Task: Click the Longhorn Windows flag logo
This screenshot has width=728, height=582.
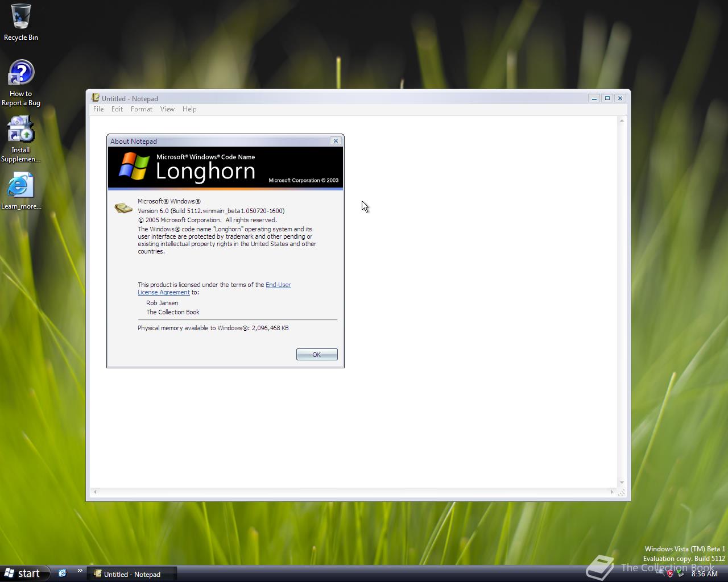Action: (134, 167)
